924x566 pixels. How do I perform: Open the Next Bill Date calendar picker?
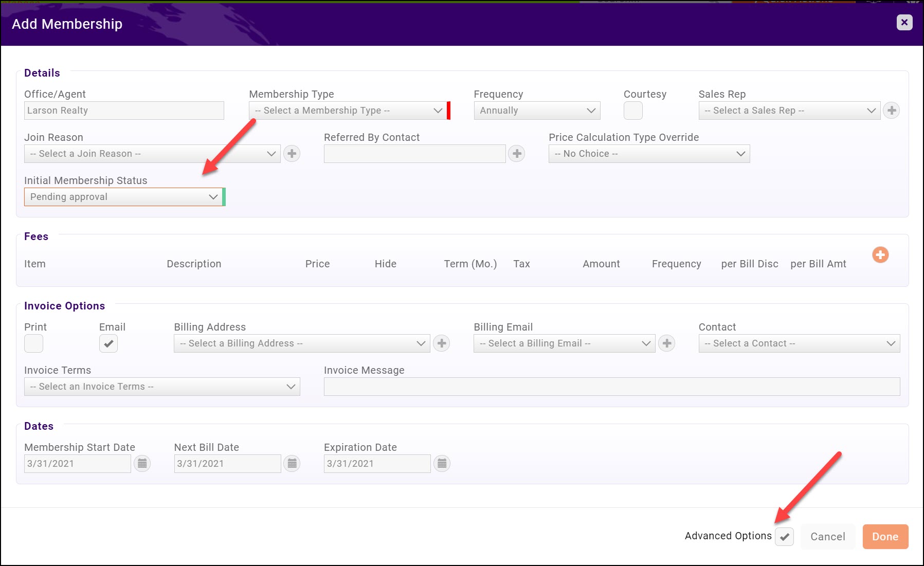click(292, 464)
